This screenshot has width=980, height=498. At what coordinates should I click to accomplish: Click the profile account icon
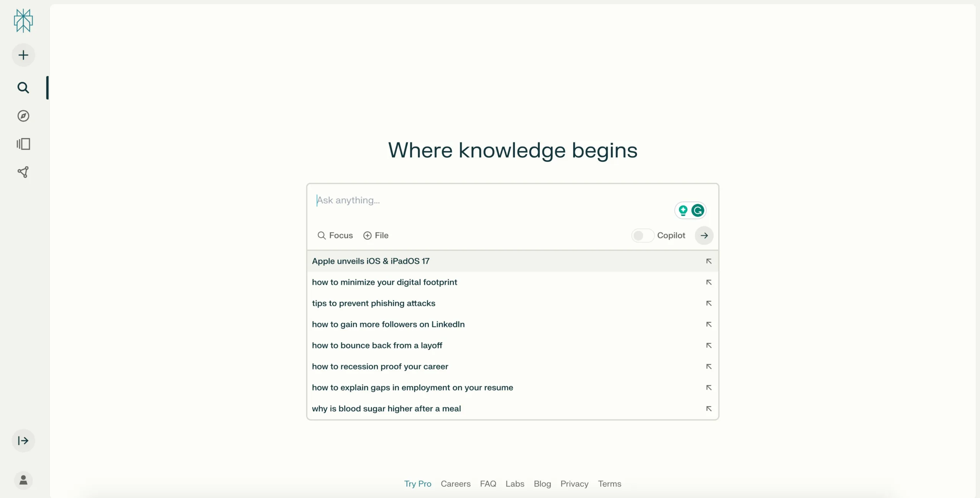pyautogui.click(x=23, y=480)
